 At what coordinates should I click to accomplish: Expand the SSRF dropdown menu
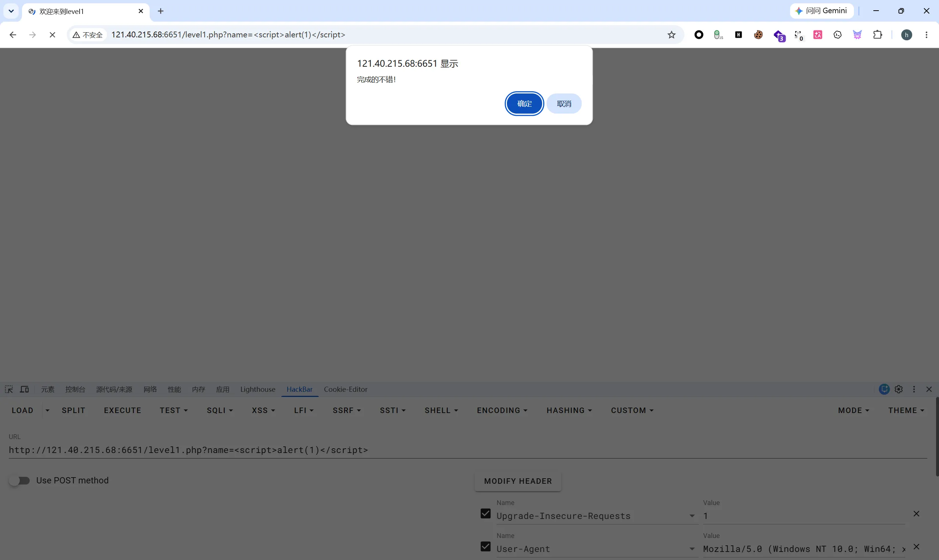347,410
